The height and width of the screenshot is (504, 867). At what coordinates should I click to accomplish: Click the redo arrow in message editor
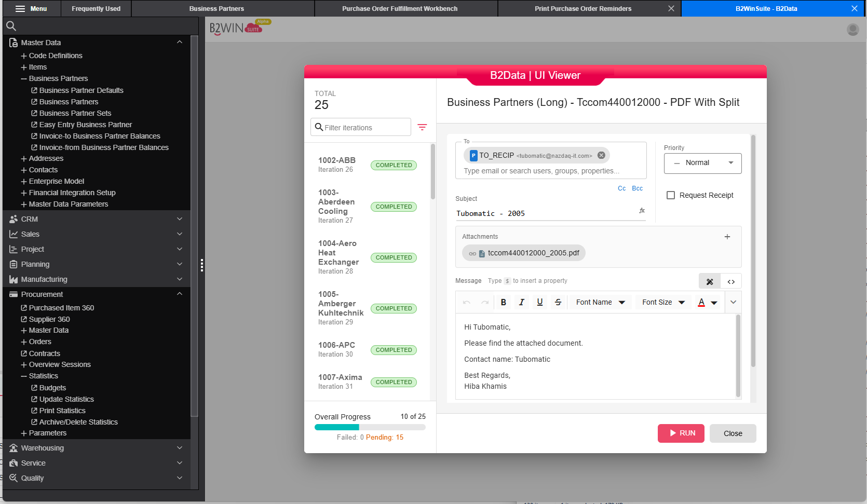[x=485, y=302]
